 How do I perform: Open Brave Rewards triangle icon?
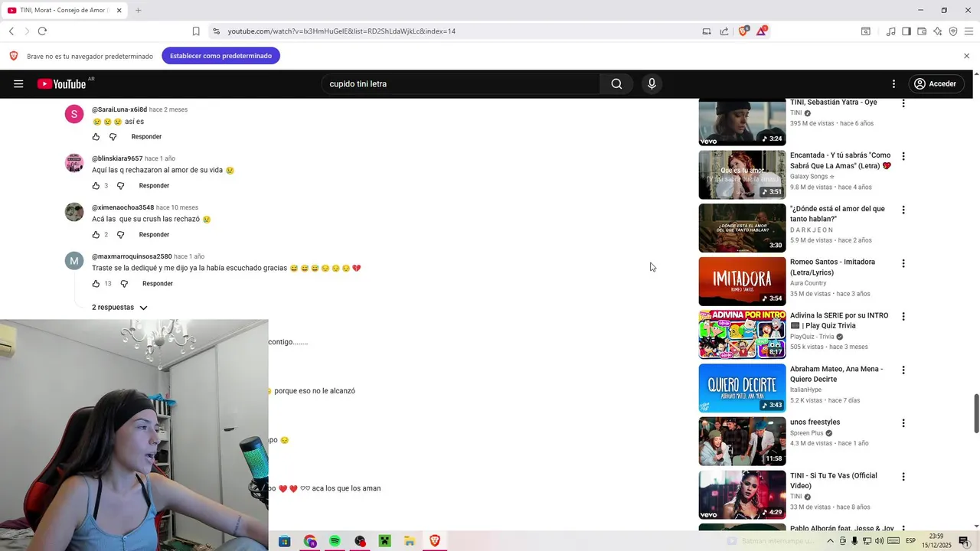point(762,31)
